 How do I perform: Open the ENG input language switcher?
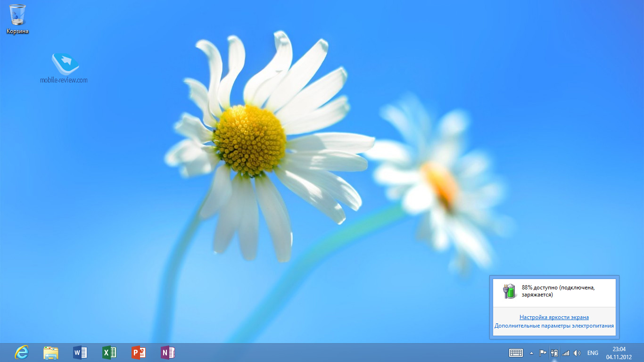click(x=593, y=353)
